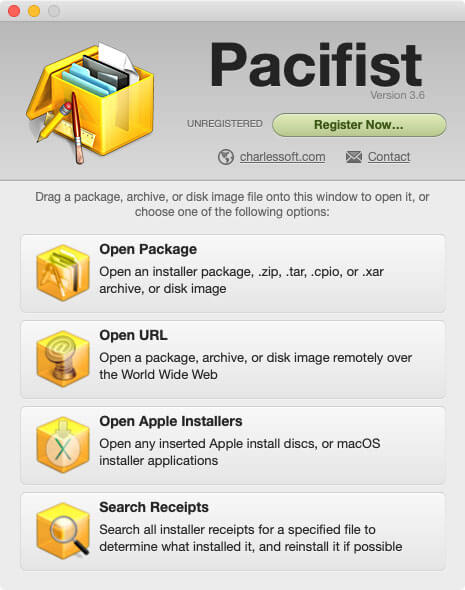The width and height of the screenshot is (465, 590).
Task: Click the globe icon beside charlessoft.com
Action: click(x=226, y=157)
